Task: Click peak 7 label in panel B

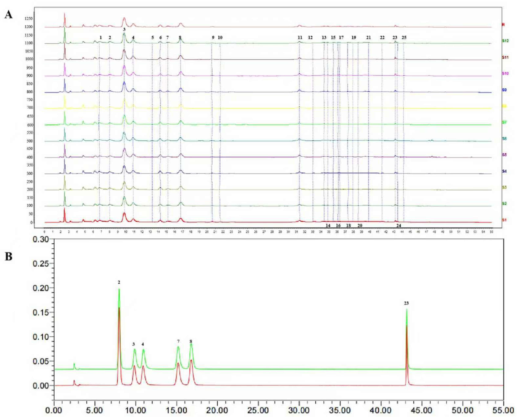Action: [178, 341]
